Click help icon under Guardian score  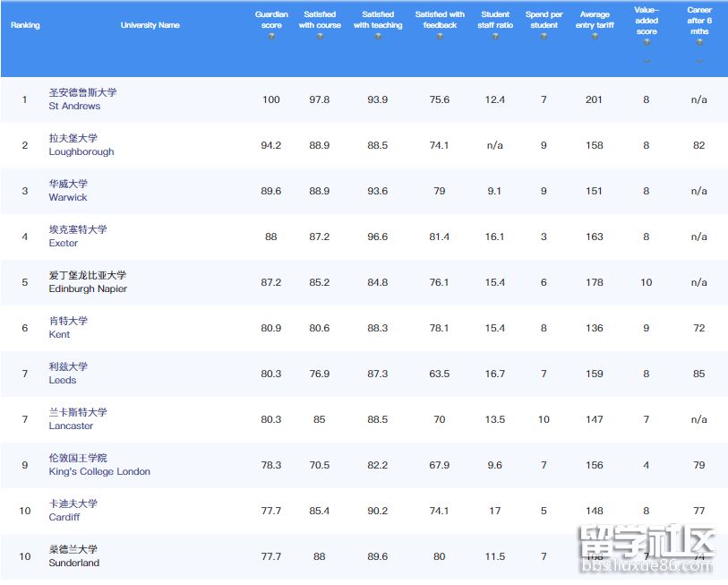click(x=270, y=37)
